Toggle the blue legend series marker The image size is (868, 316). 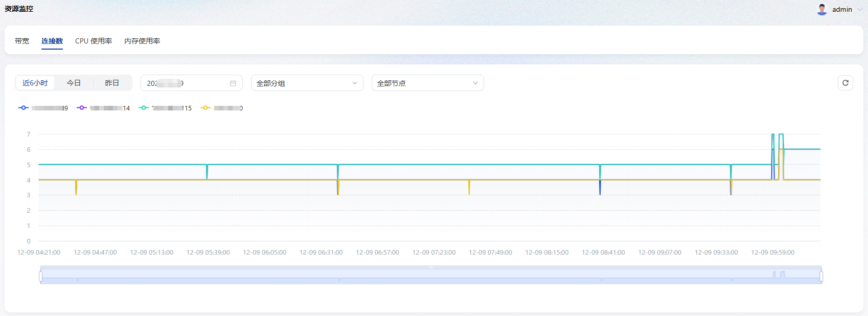point(24,108)
